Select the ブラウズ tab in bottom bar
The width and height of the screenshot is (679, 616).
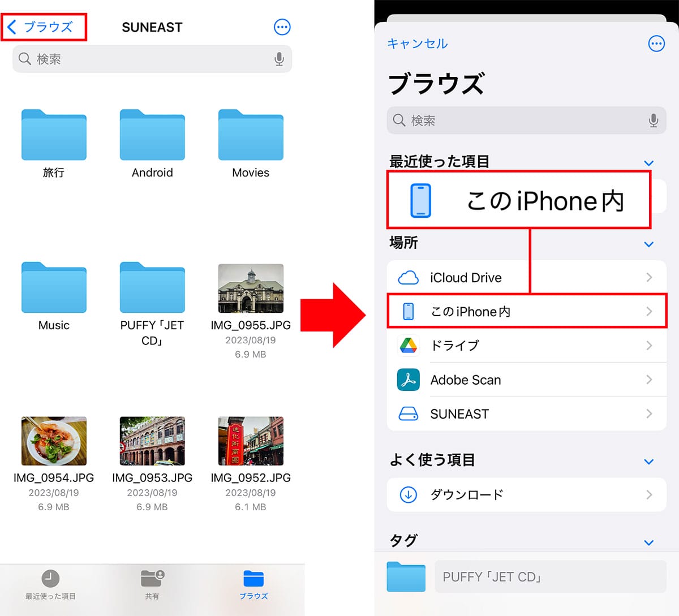click(253, 585)
